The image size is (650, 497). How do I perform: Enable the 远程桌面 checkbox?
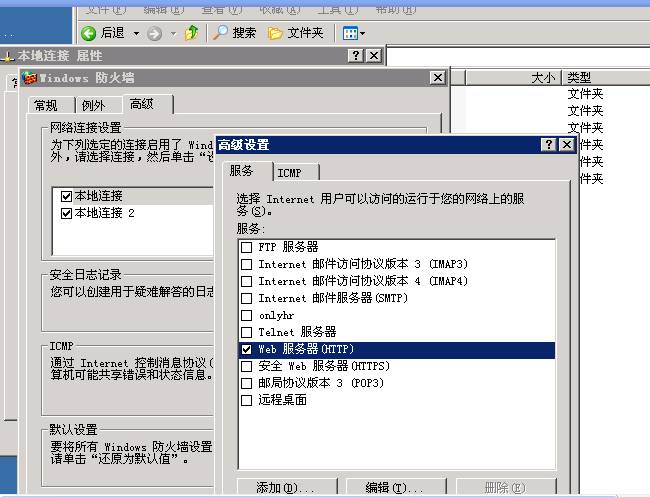(247, 400)
